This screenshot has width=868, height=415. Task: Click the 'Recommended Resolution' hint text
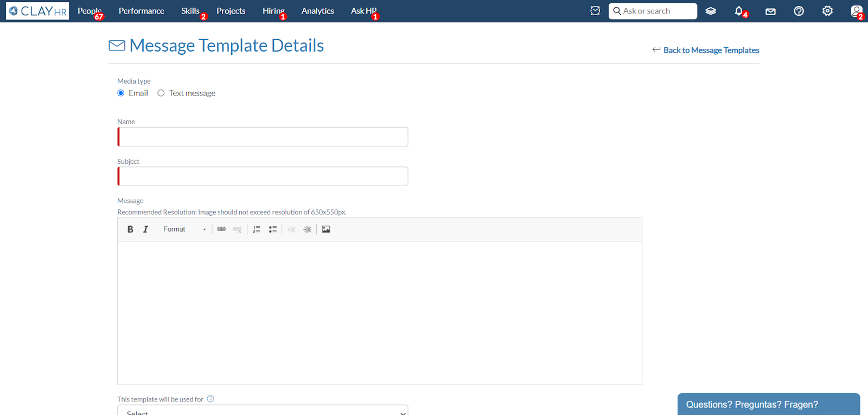click(232, 212)
